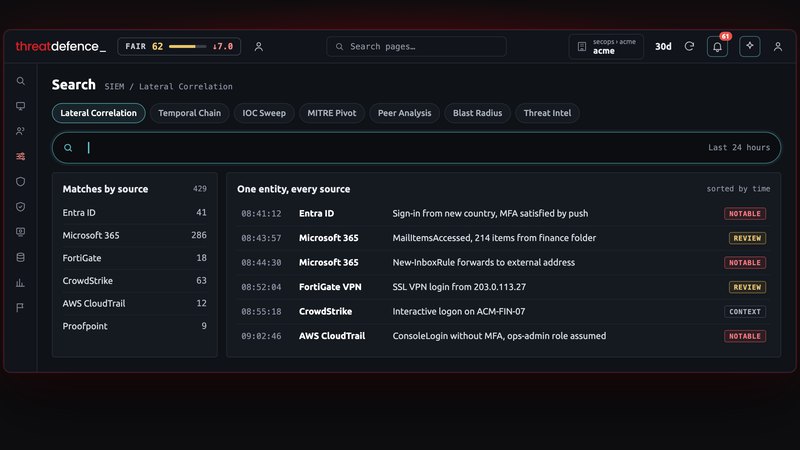Open the shield-with-checkmark icon in the sidebar
The image size is (800, 450).
pyautogui.click(x=20, y=207)
